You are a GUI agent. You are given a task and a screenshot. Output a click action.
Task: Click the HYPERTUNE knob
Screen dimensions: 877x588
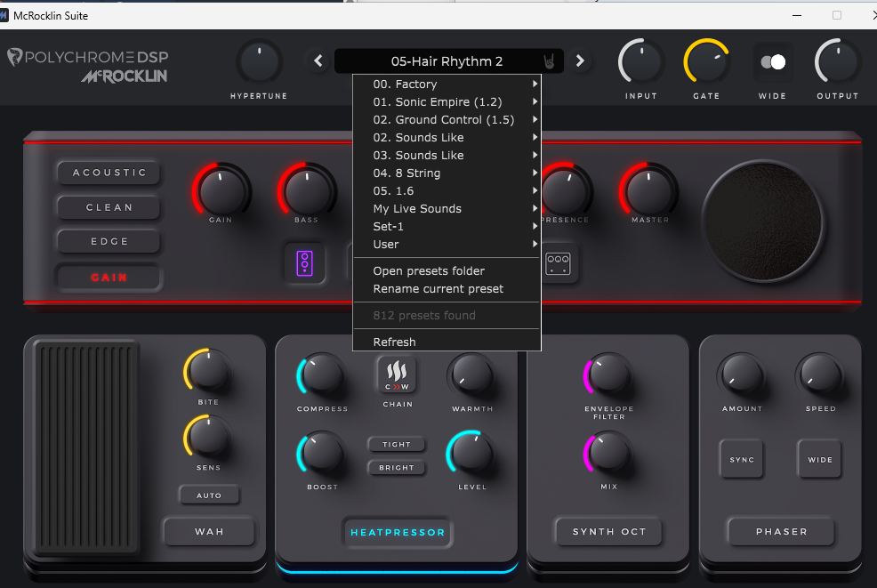[x=259, y=62]
